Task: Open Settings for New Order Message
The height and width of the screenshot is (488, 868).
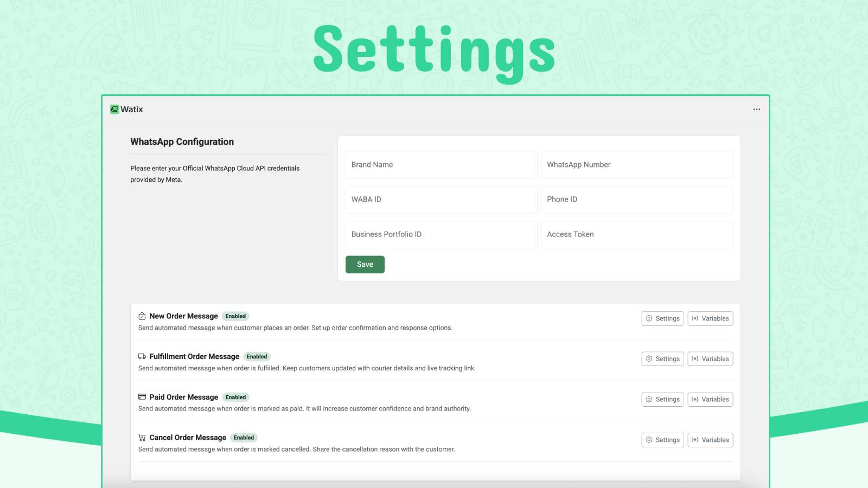Action: click(x=662, y=319)
